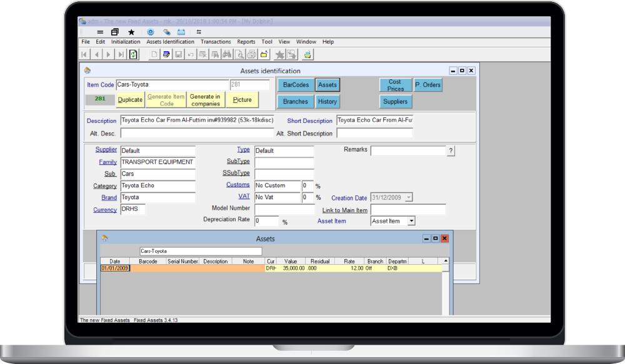Image resolution: width=625 pixels, height=364 pixels.
Task: Click the binoculars search icon
Action: pos(227,54)
